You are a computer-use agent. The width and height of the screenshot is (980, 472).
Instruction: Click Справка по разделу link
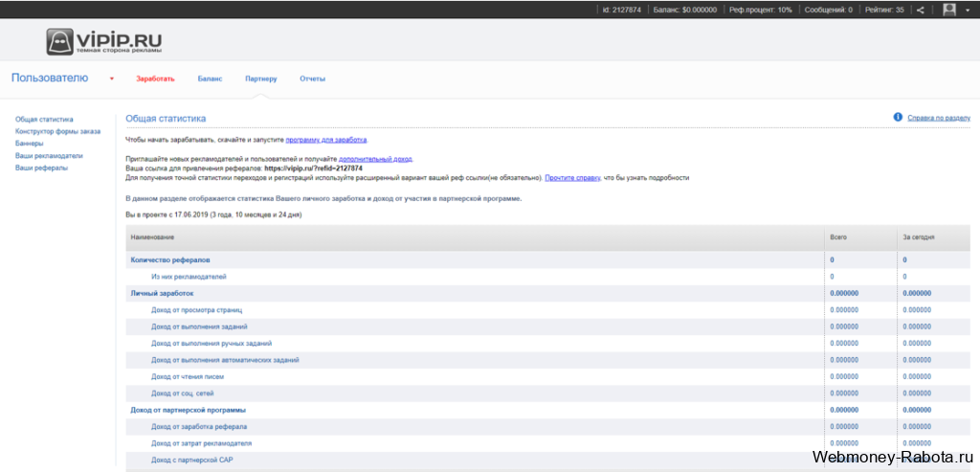coord(939,118)
